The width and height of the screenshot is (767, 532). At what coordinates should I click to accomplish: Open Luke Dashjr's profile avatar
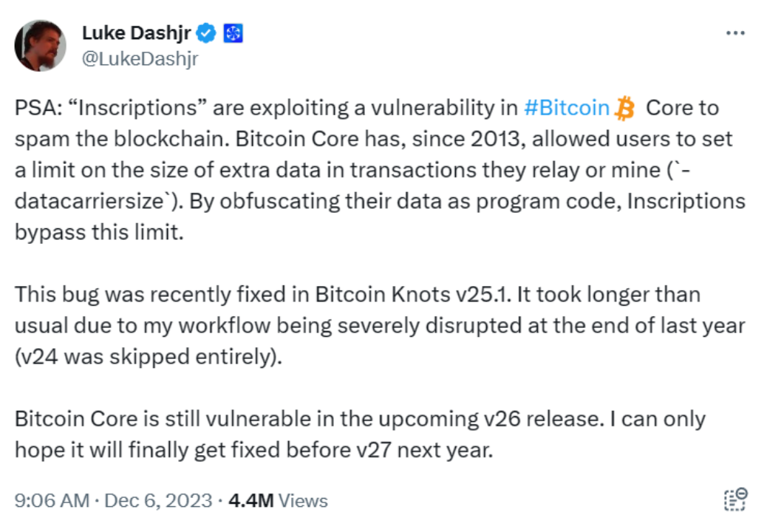[x=40, y=46]
